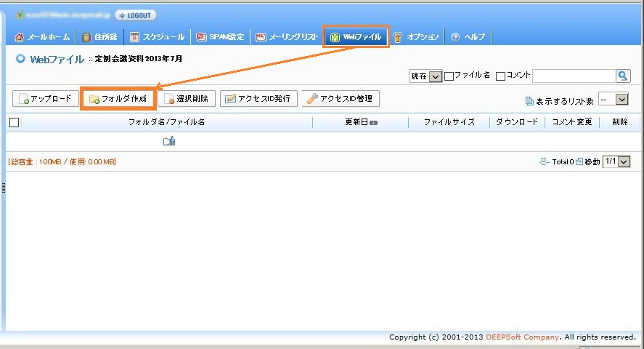Viewport: 644px width, 349px height.
Task: Click the parent folder up icon
Action: point(168,141)
